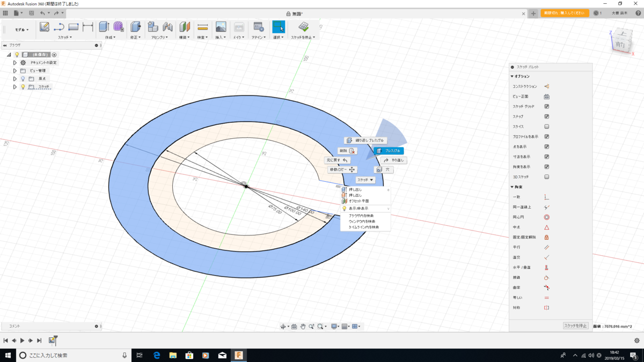Screen dimensions: 644x362
Task: Choose the Tangent constraint icon
Action: (x=547, y=278)
